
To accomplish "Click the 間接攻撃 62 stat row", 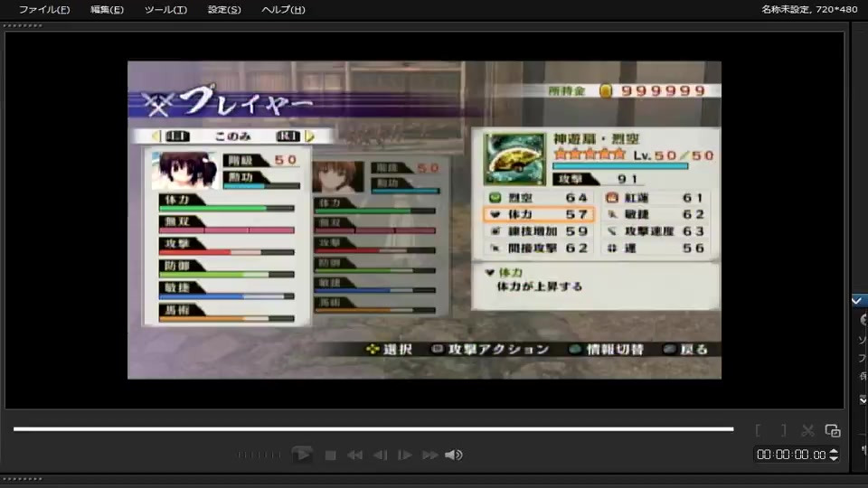I will [539, 249].
